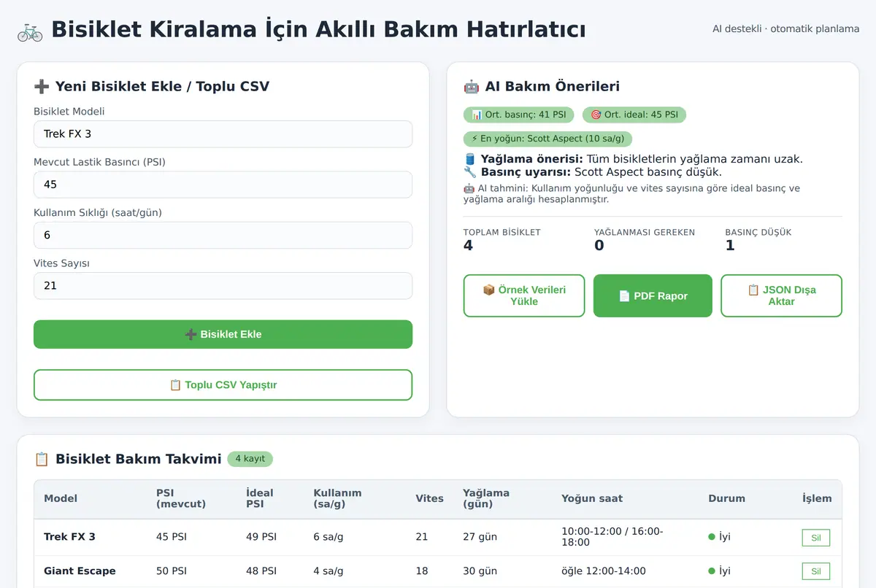Click the green status dot in Trek FX 3 row

coord(712,537)
